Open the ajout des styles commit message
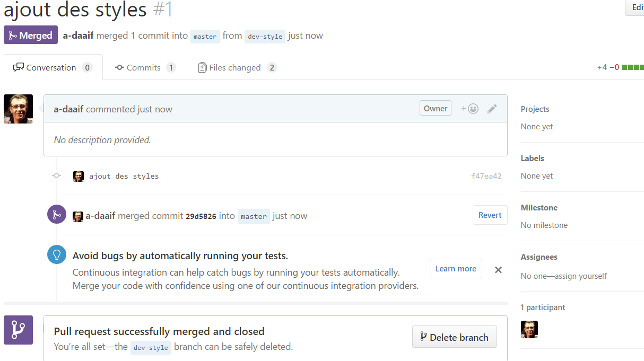The image size is (644, 361). tap(124, 176)
